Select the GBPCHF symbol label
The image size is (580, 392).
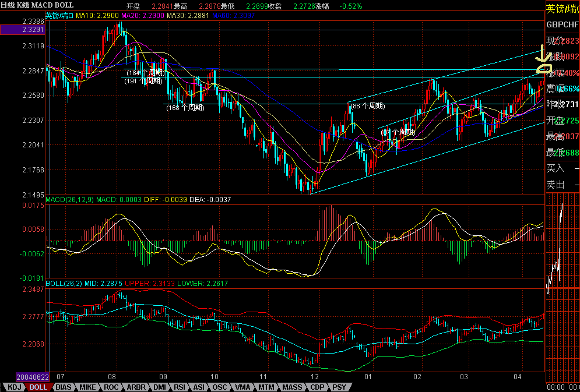[x=563, y=25]
